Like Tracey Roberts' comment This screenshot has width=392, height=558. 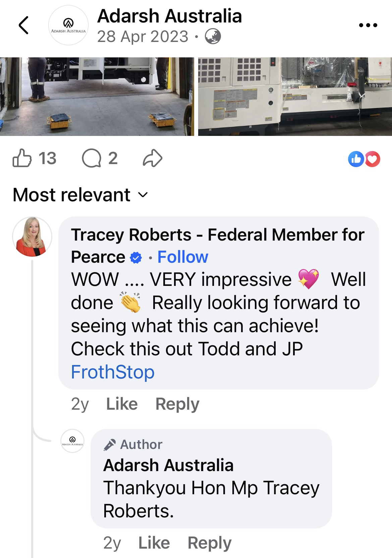point(122,404)
